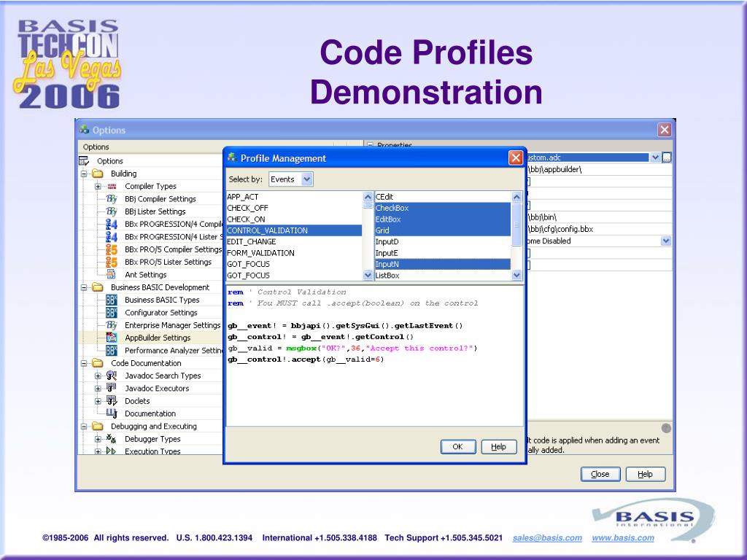Click the Javadoc Search Types icon
This screenshot has height=560, width=747.
[112, 376]
